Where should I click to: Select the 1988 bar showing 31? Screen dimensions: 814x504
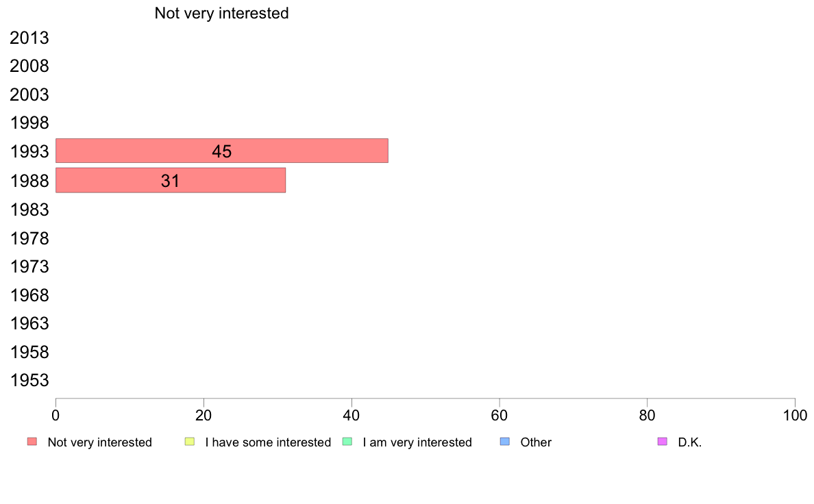click(171, 180)
